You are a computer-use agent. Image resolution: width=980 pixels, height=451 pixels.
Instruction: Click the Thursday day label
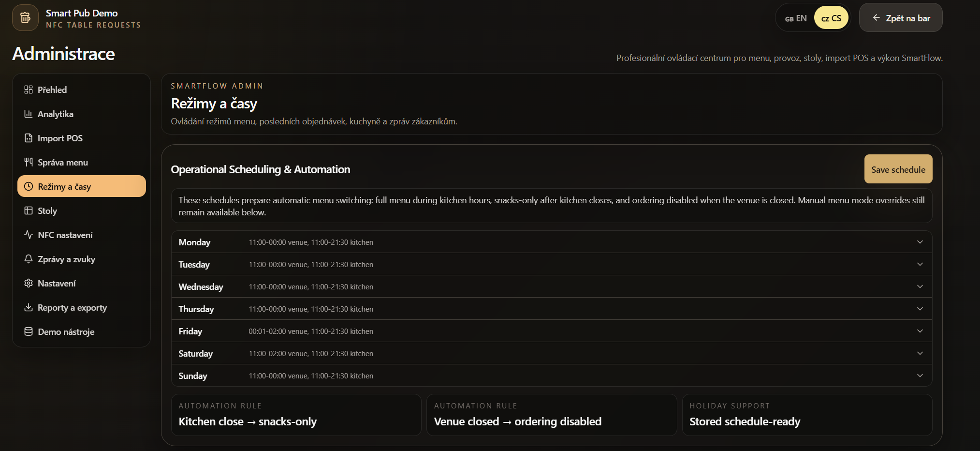click(x=196, y=309)
